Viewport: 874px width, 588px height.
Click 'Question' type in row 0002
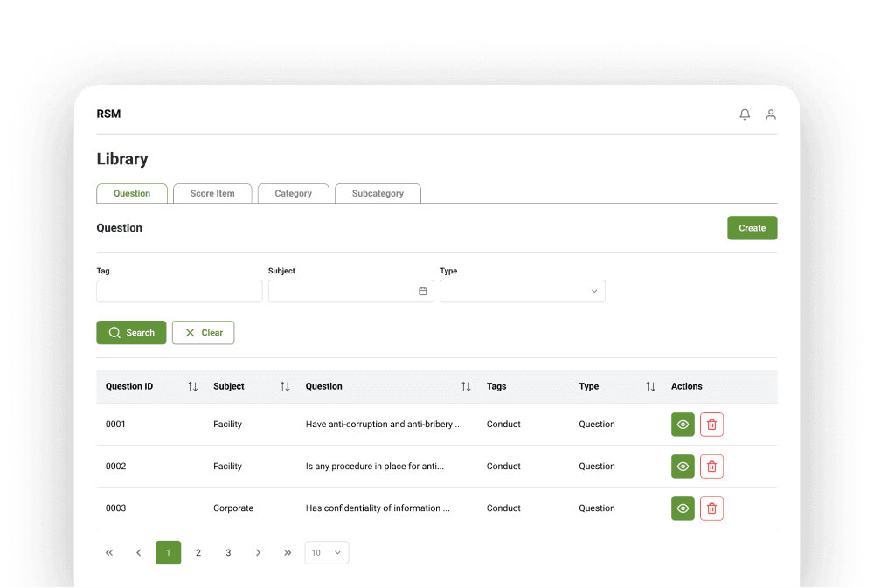tap(596, 466)
